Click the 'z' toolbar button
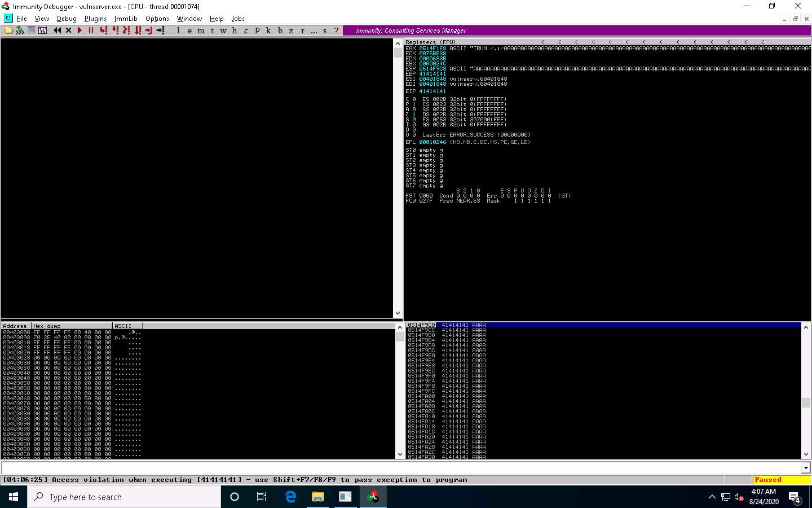This screenshot has height=508, width=812. 291,30
